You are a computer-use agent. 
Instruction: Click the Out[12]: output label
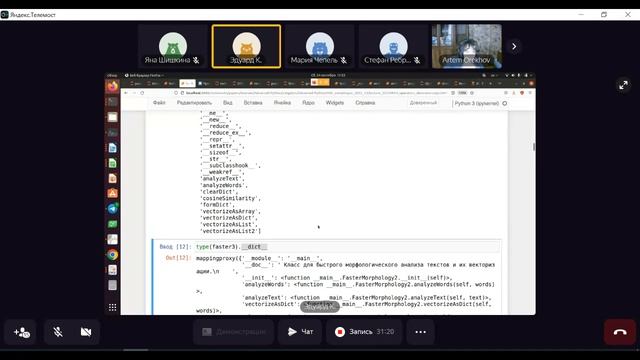(x=178, y=258)
